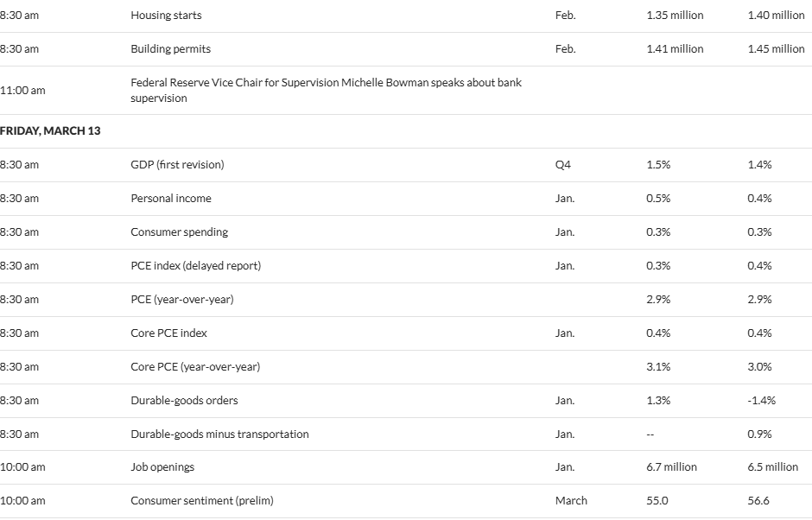The height and width of the screenshot is (520, 812).
Task: Click the 56.6 consumer sentiment previous value
Action: pyautogui.click(x=759, y=501)
